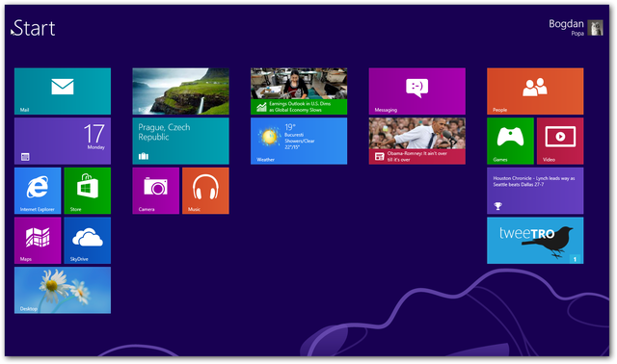This screenshot has height=364, width=617.
Task: Open the Finance tile about Earnings Outlook
Action: [x=299, y=91]
